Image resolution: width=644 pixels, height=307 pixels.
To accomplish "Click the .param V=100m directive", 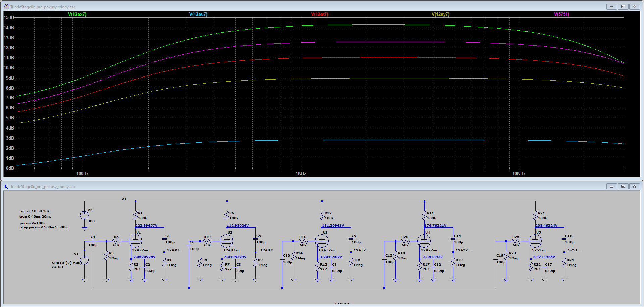I will [x=33, y=223].
